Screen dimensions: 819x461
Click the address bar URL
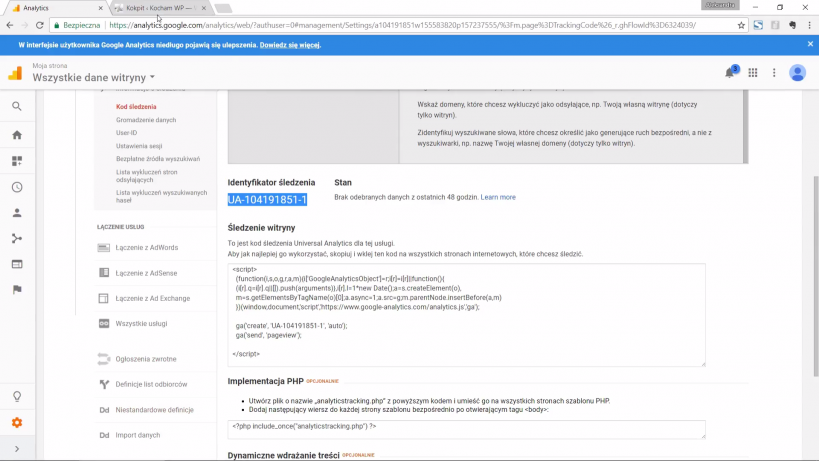coord(402,25)
